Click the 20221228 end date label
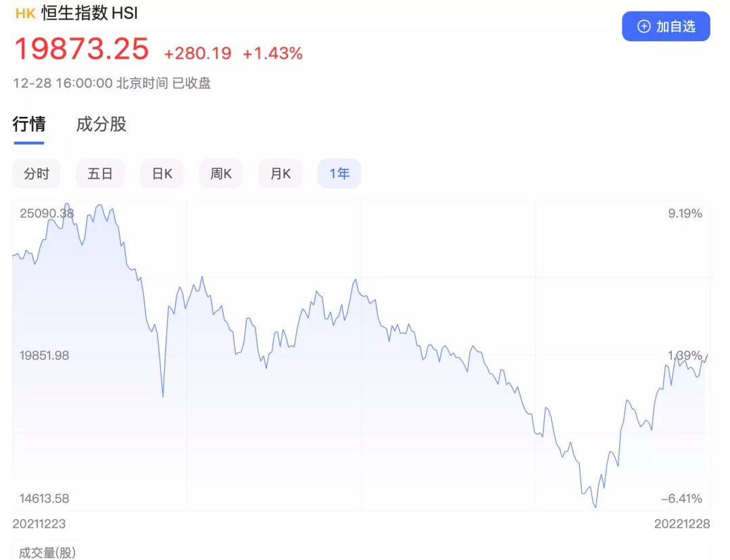Screen dimensions: 730x560 (x=682, y=524)
